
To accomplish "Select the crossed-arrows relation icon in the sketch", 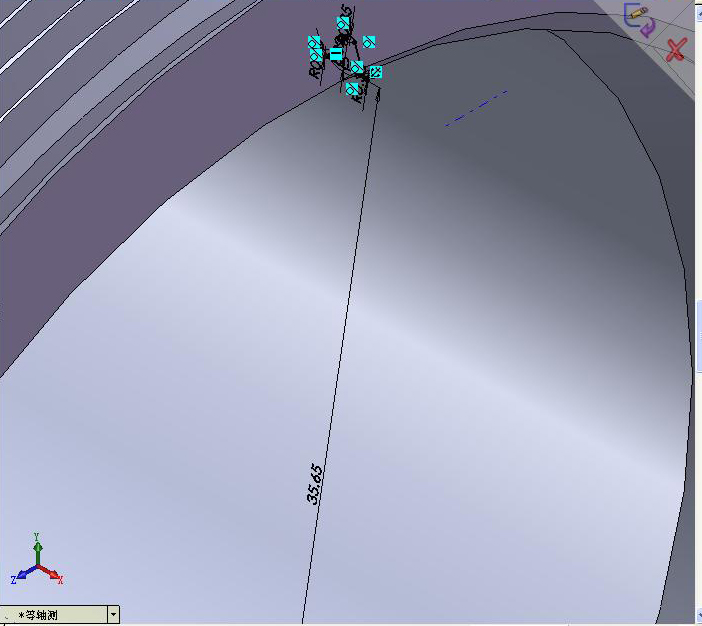I will click(x=376, y=72).
